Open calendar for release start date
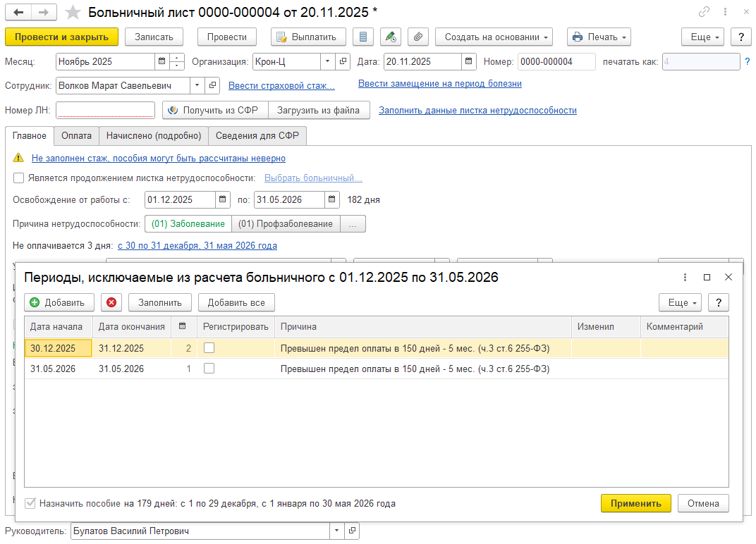 [x=223, y=199]
